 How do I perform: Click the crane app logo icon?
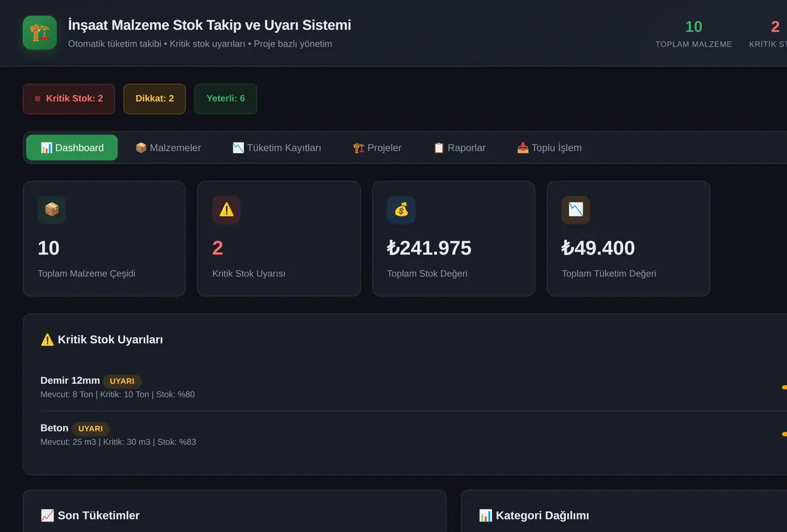[39, 32]
